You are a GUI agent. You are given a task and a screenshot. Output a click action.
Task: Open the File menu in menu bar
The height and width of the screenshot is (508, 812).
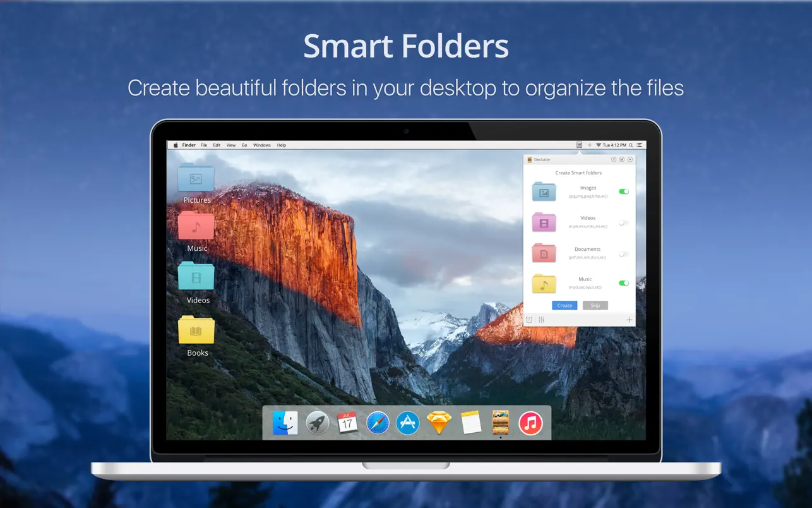204,145
